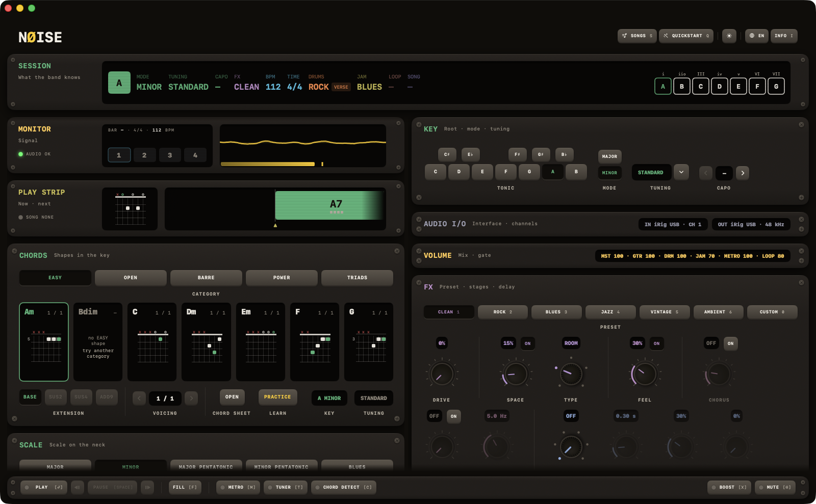Pick the Dm chord diagram card
The width and height of the screenshot is (816, 504).
click(x=206, y=342)
